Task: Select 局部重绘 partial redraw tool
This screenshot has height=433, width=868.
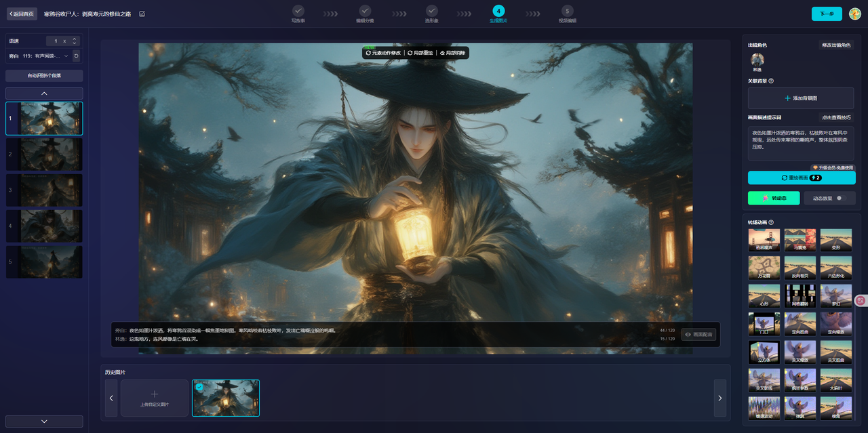Action: coord(420,52)
